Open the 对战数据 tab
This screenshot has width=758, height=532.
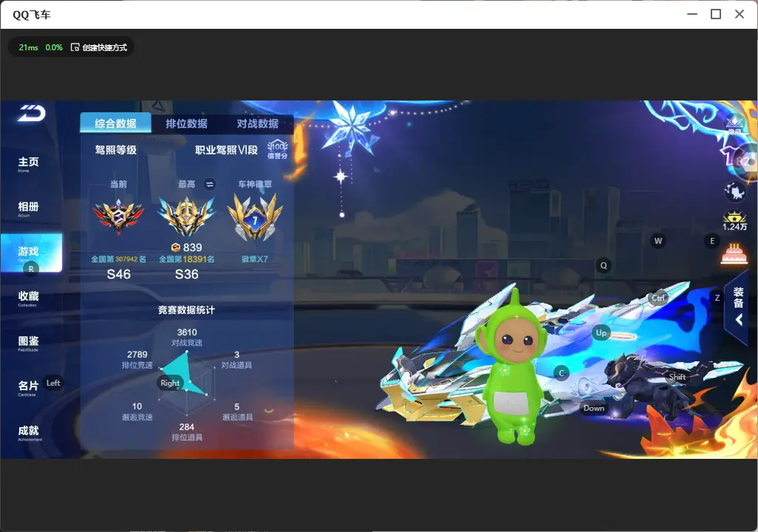coord(258,123)
